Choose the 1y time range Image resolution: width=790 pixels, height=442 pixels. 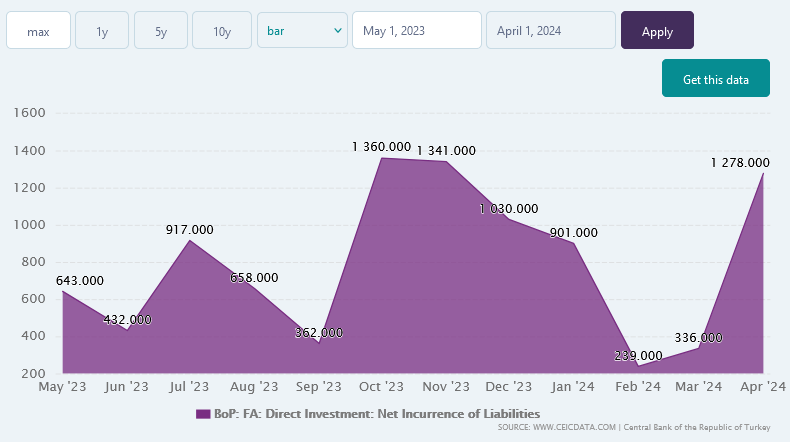102,31
